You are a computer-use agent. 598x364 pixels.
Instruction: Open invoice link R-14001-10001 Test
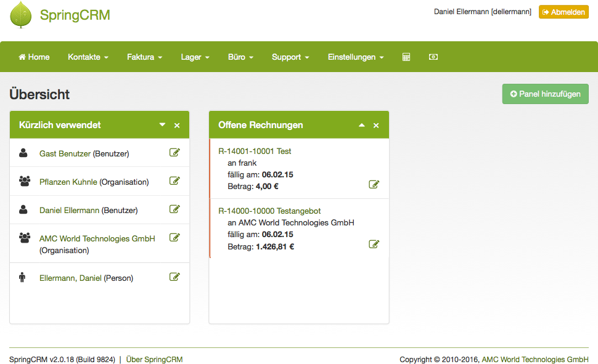coord(255,151)
